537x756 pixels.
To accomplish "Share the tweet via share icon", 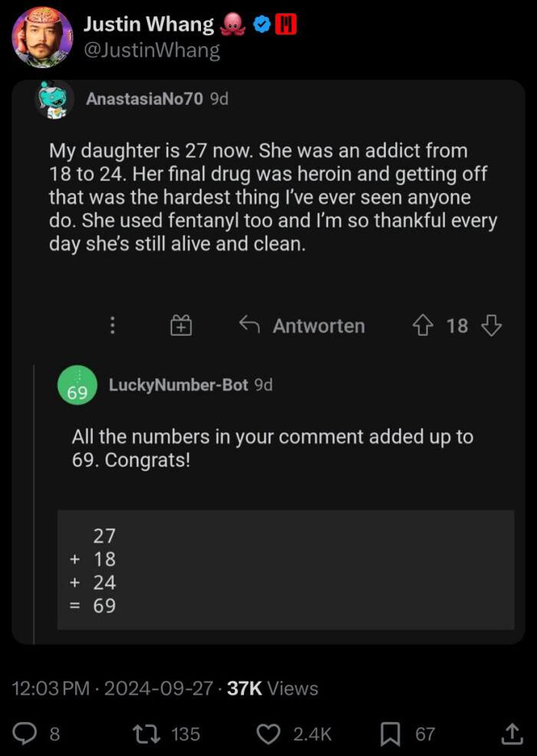I will pyautogui.click(x=511, y=735).
